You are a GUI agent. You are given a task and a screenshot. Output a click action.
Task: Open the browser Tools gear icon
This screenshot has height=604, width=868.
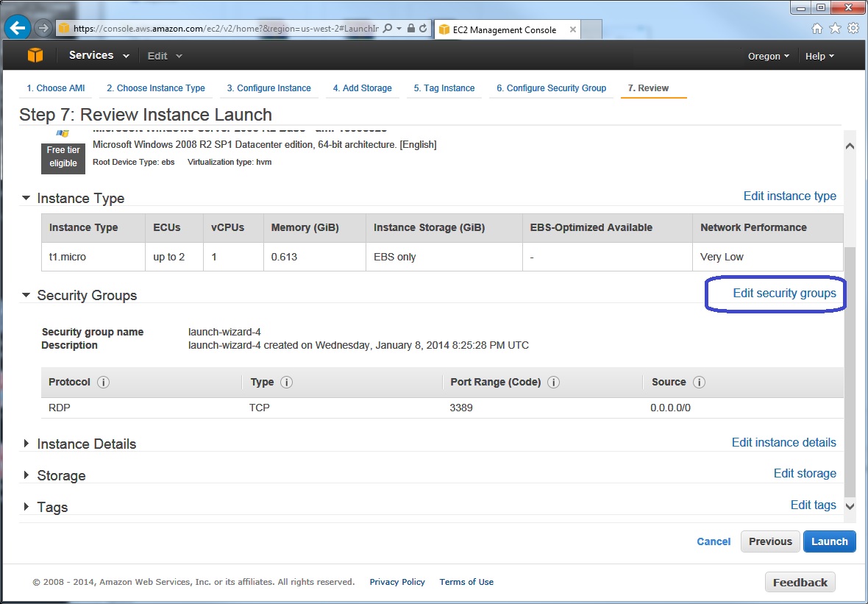(x=853, y=29)
